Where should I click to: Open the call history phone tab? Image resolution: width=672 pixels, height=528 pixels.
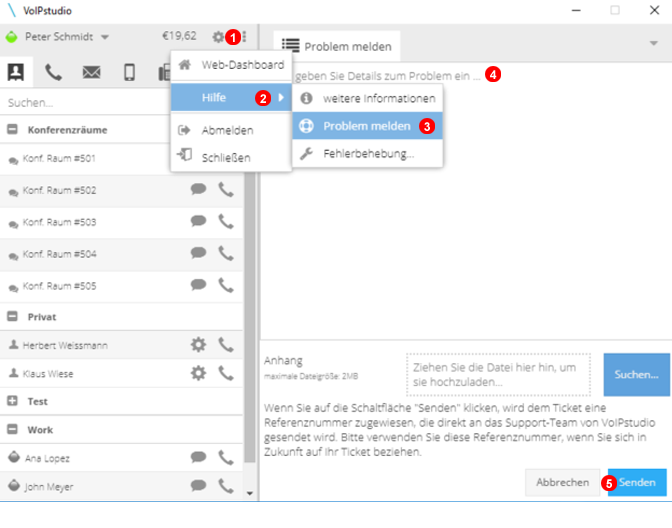tap(53, 71)
